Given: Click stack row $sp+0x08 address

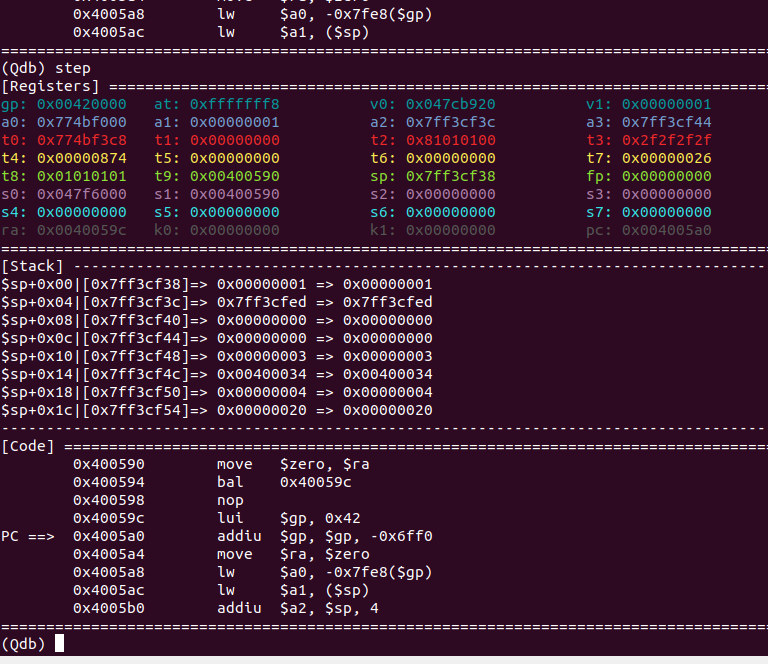Looking at the screenshot, I should click(136, 321).
